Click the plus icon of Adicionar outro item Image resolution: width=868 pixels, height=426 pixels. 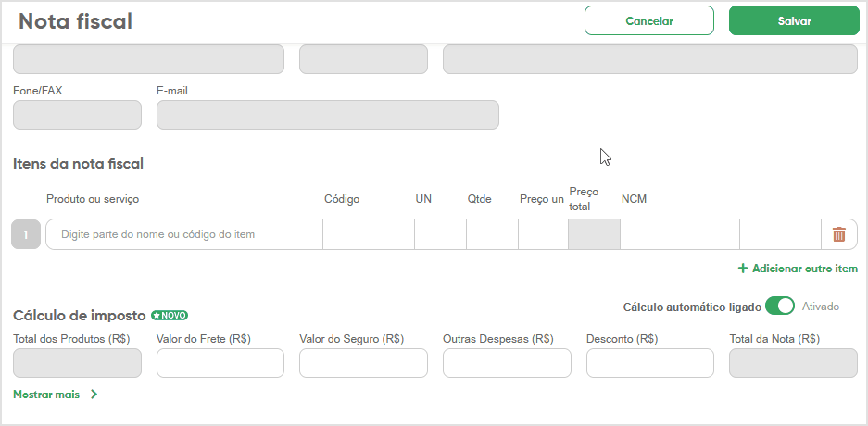[x=743, y=269]
